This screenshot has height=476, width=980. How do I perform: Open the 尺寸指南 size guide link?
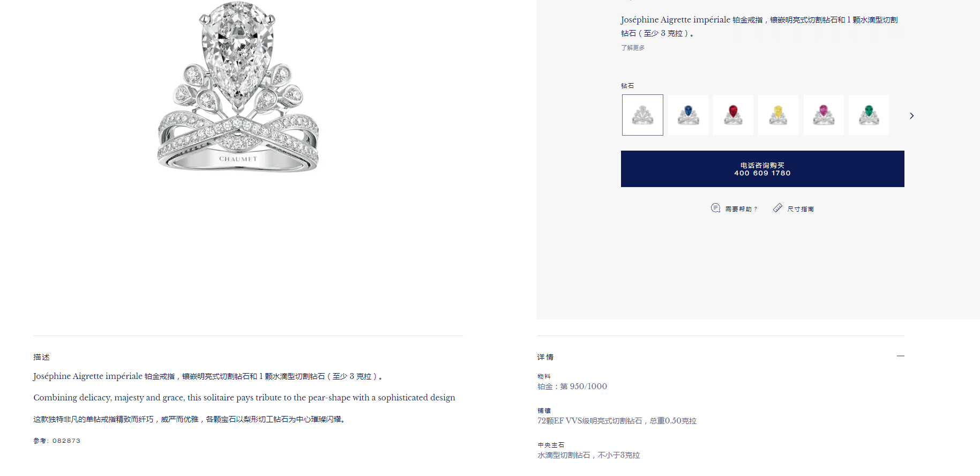[801, 209]
